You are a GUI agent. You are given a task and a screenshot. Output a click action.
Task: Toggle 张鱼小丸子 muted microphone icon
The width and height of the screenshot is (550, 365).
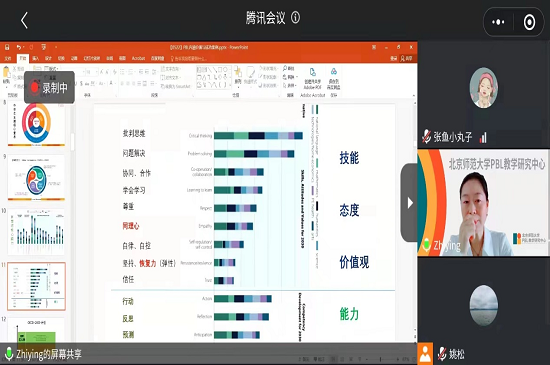(426, 136)
